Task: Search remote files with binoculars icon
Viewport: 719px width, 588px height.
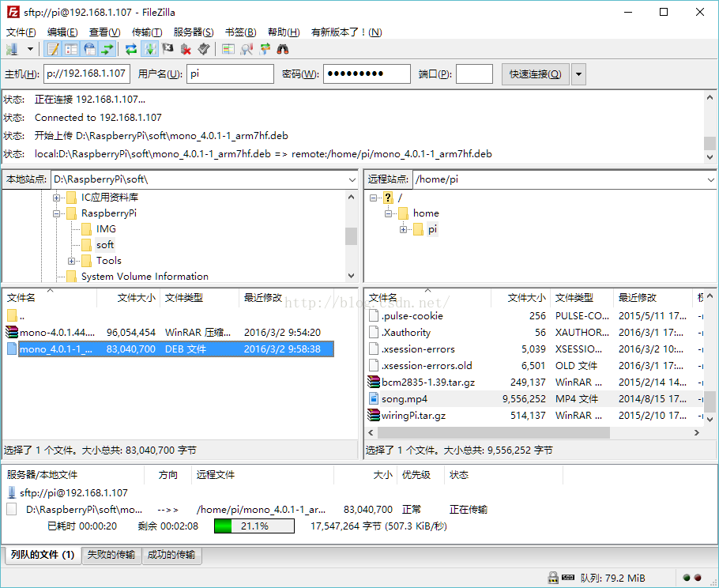Action: 283,49
